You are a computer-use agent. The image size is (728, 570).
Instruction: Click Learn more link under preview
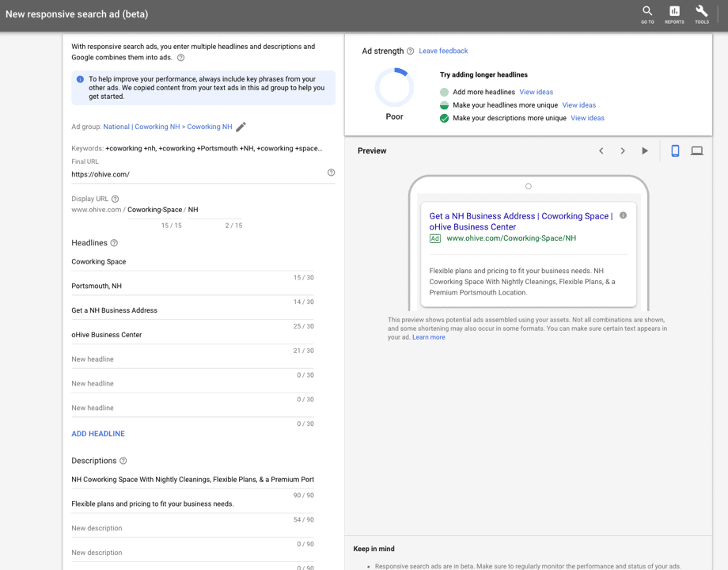(429, 337)
